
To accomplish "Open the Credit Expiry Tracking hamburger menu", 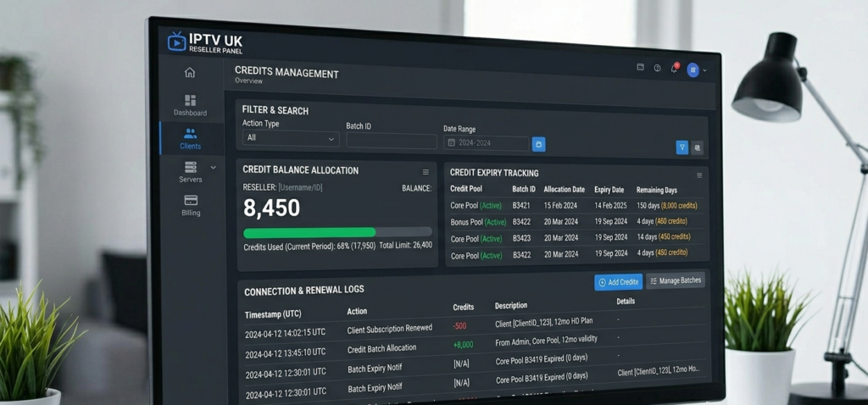I will pyautogui.click(x=699, y=175).
